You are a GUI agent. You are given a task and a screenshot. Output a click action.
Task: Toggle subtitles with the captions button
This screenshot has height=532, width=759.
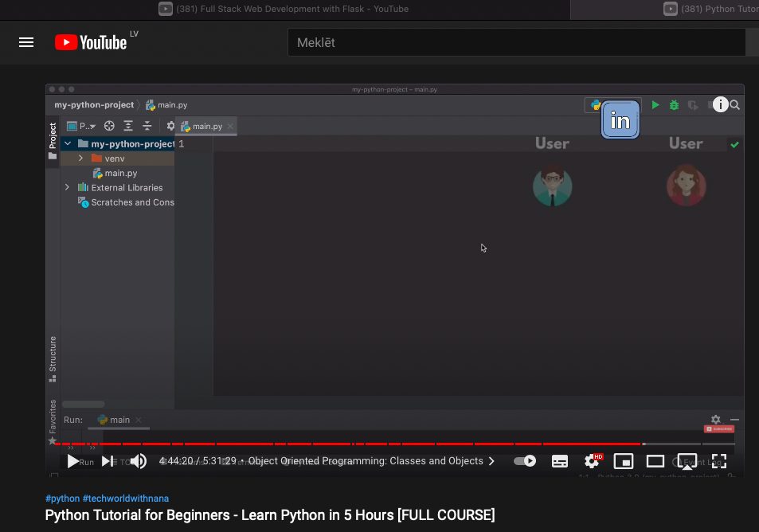coord(560,461)
